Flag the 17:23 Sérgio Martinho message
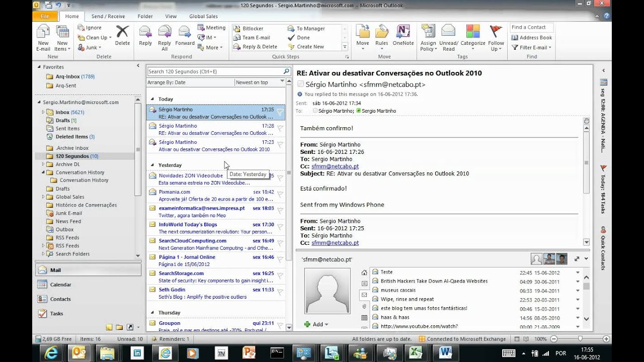This screenshot has width=644, height=362. click(x=280, y=145)
